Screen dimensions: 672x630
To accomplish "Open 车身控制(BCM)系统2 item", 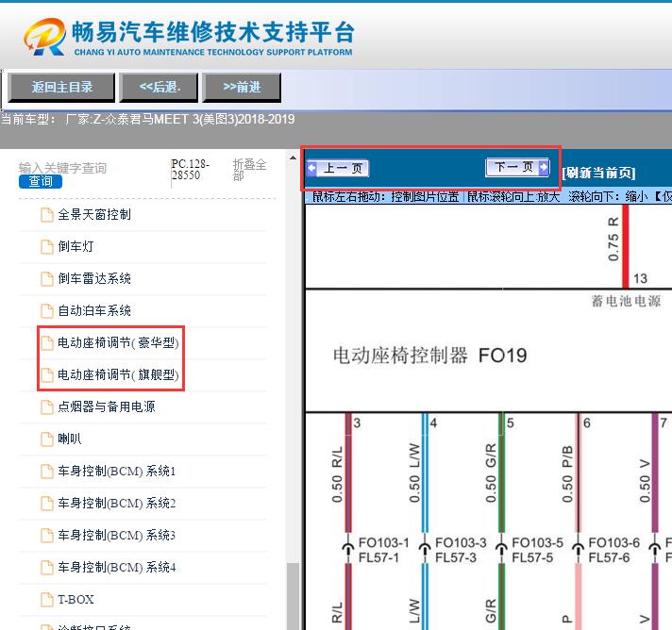I will [x=117, y=504].
